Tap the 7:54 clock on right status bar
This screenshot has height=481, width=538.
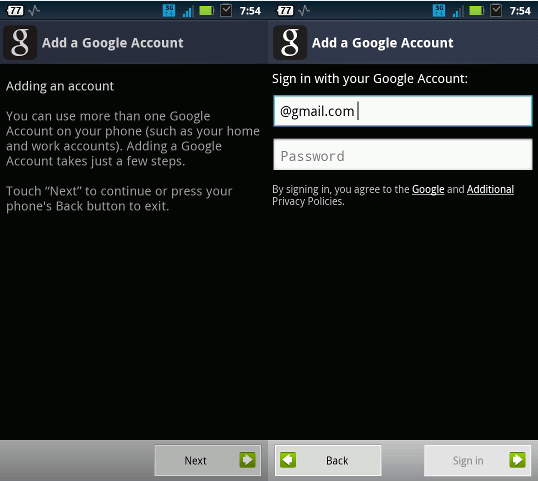[520, 11]
